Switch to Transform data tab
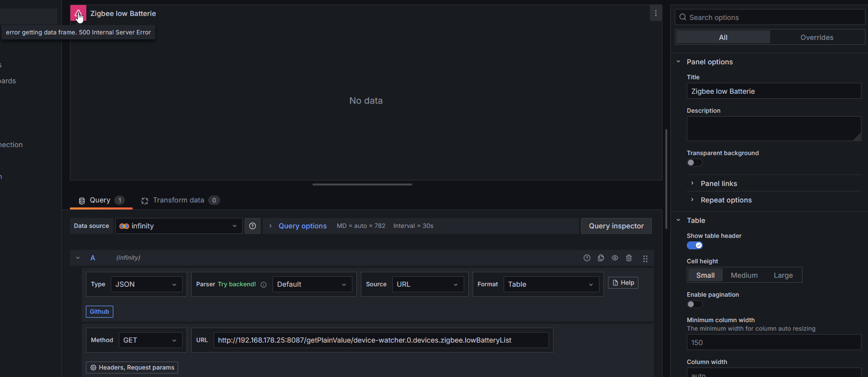 [x=180, y=200]
